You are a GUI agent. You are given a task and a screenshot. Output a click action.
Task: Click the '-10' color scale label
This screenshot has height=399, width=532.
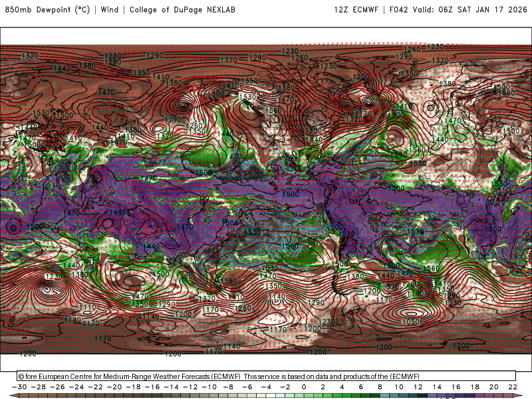(209, 387)
